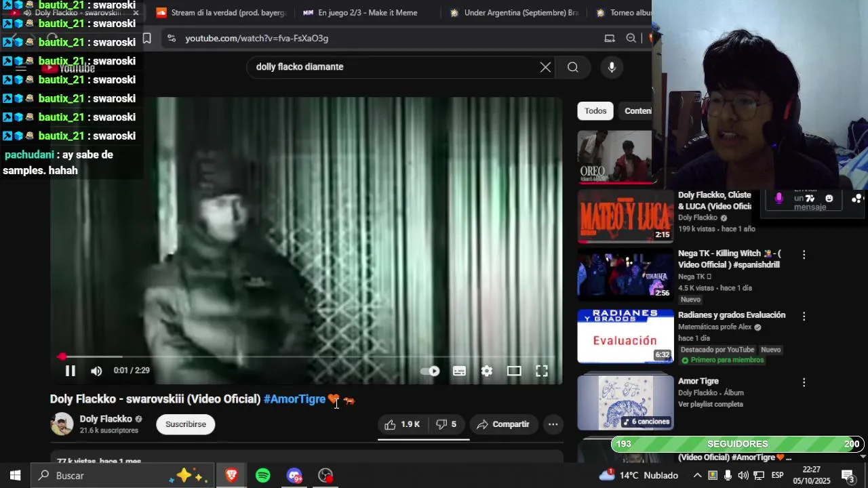
Task: Clear the YouTube search with the X
Action: pyautogui.click(x=545, y=67)
